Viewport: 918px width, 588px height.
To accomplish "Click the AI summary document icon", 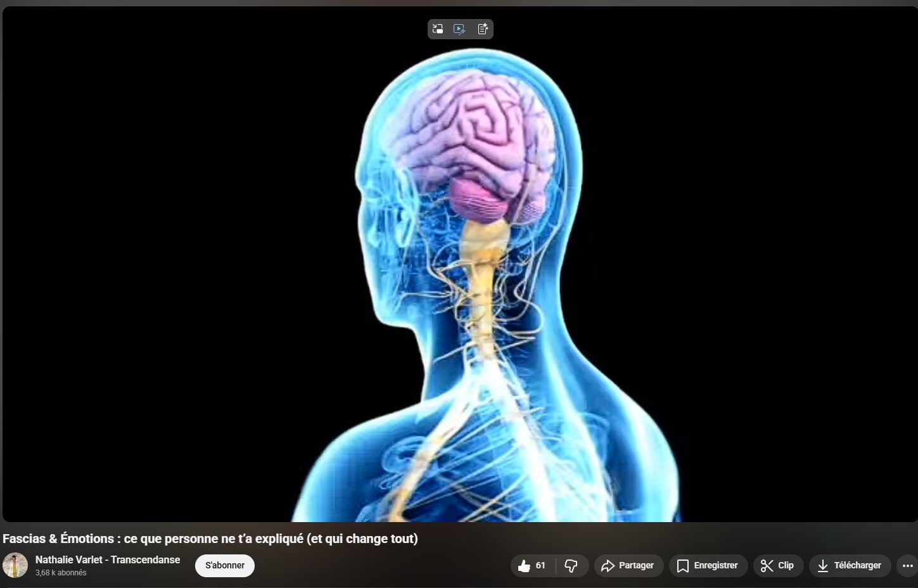I will (483, 29).
